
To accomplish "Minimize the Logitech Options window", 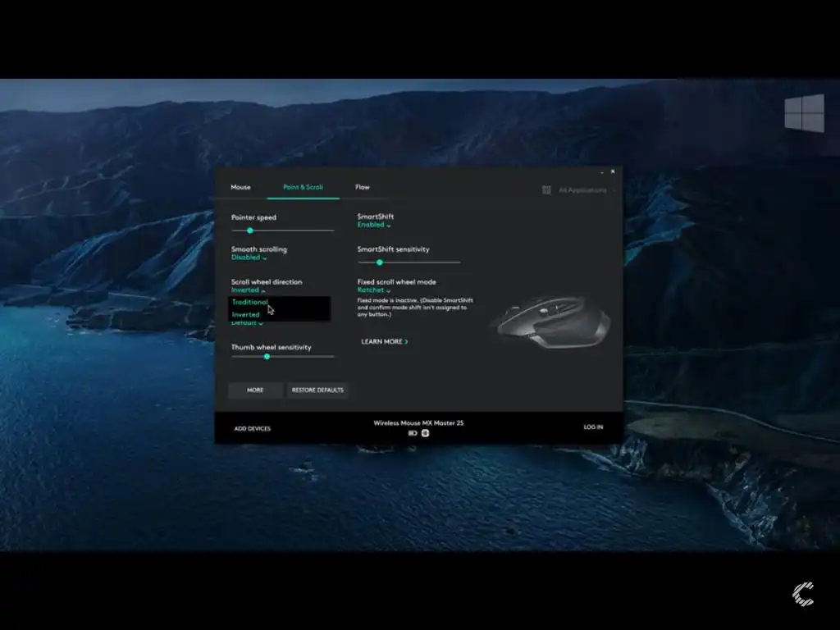I will [x=601, y=172].
